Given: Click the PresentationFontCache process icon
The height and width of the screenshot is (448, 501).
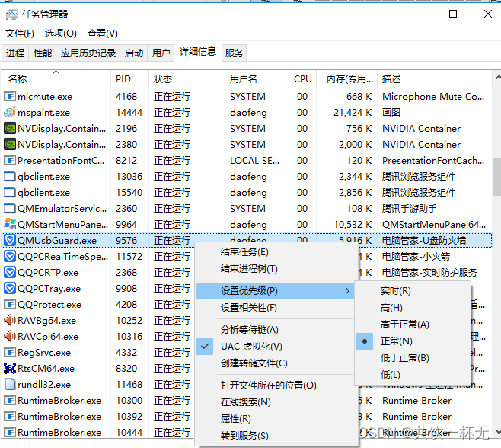Looking at the screenshot, I should click(x=10, y=160).
